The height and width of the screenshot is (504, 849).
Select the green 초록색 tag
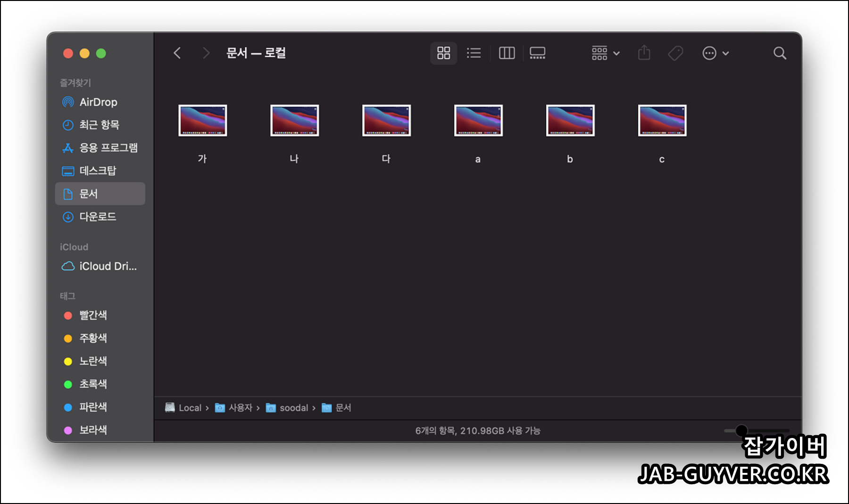coord(100,384)
